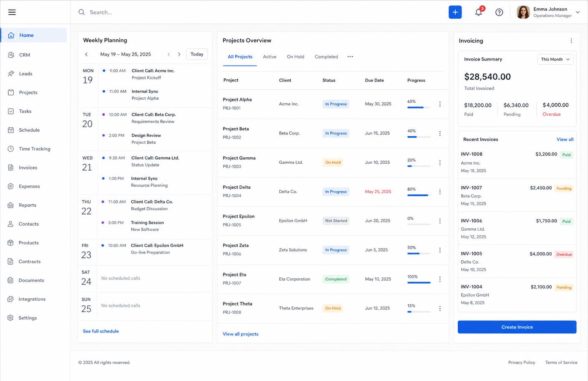Open the Invoicing panel three-dot menu
Image resolution: width=588 pixels, height=381 pixels.
click(x=571, y=41)
